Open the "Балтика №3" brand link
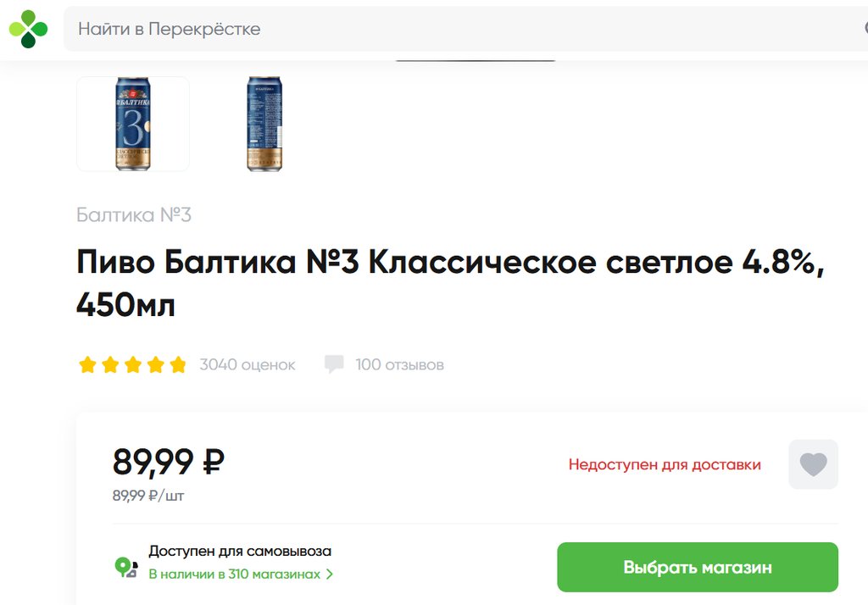Image resolution: width=868 pixels, height=605 pixels. pos(134,215)
